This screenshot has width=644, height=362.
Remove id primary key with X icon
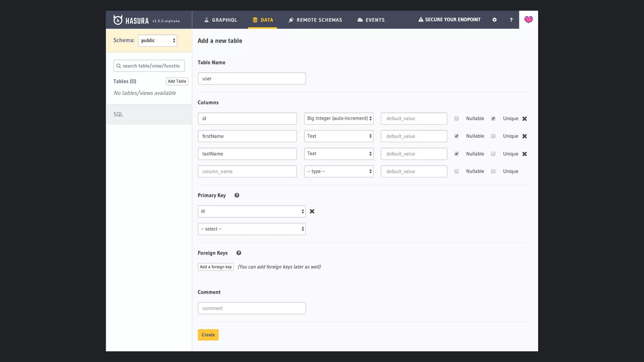click(x=312, y=211)
